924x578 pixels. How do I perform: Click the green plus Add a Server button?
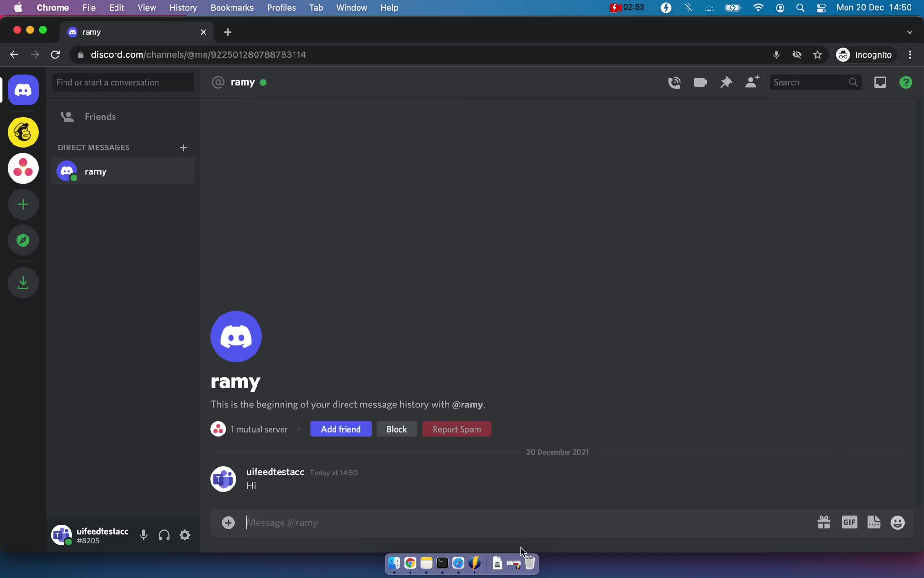23,204
